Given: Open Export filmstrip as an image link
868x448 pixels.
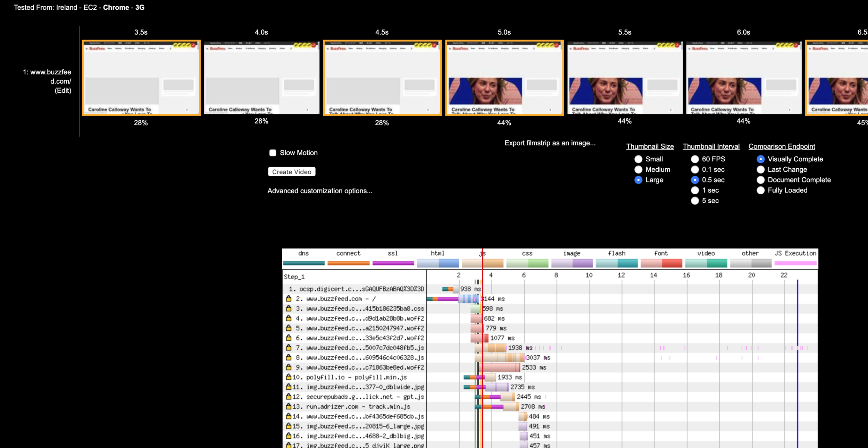Looking at the screenshot, I should pyautogui.click(x=550, y=143).
